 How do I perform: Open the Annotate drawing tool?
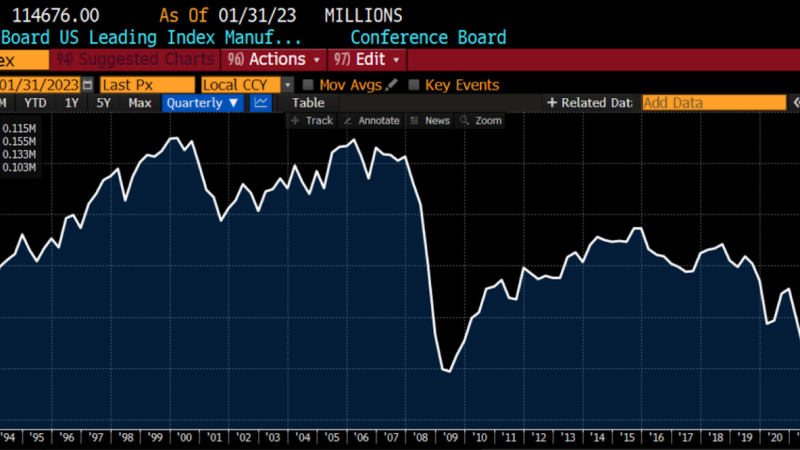(x=371, y=121)
